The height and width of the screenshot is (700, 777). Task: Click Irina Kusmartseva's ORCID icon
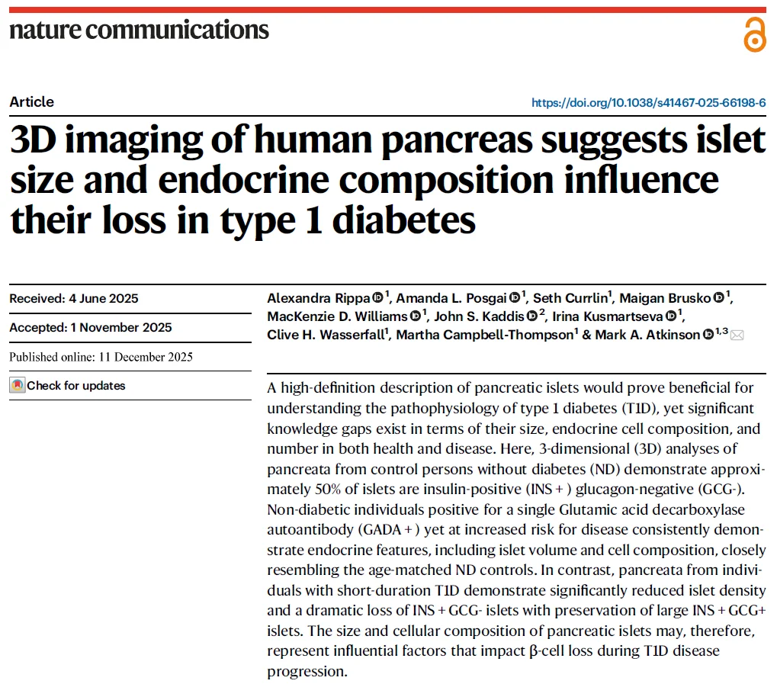click(x=670, y=316)
